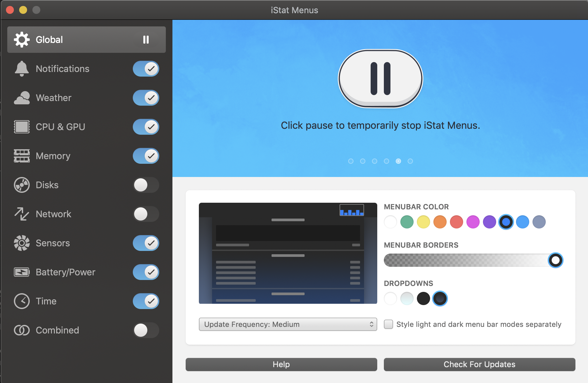Pick light gray dropdowns theme swatch
588x383 pixels.
pyautogui.click(x=407, y=298)
